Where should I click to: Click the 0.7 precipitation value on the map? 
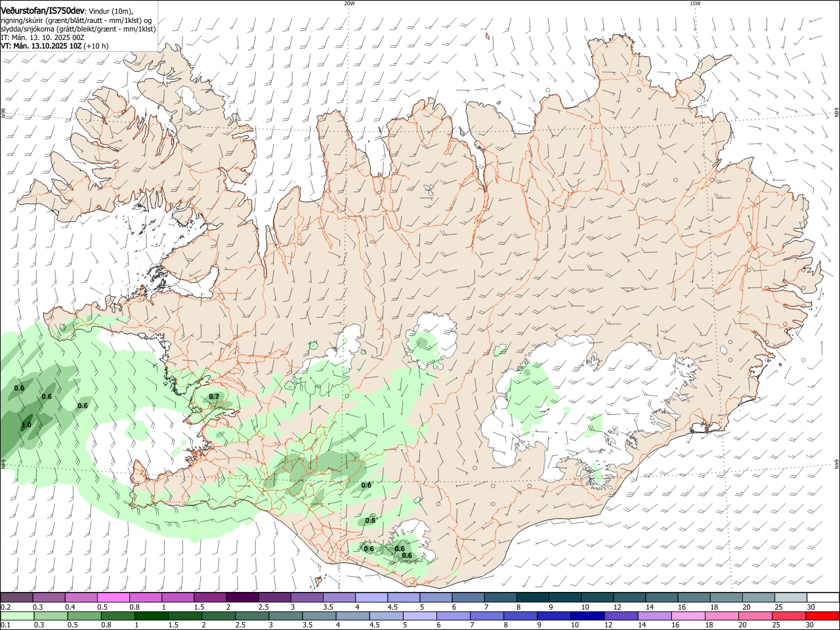pyautogui.click(x=214, y=397)
